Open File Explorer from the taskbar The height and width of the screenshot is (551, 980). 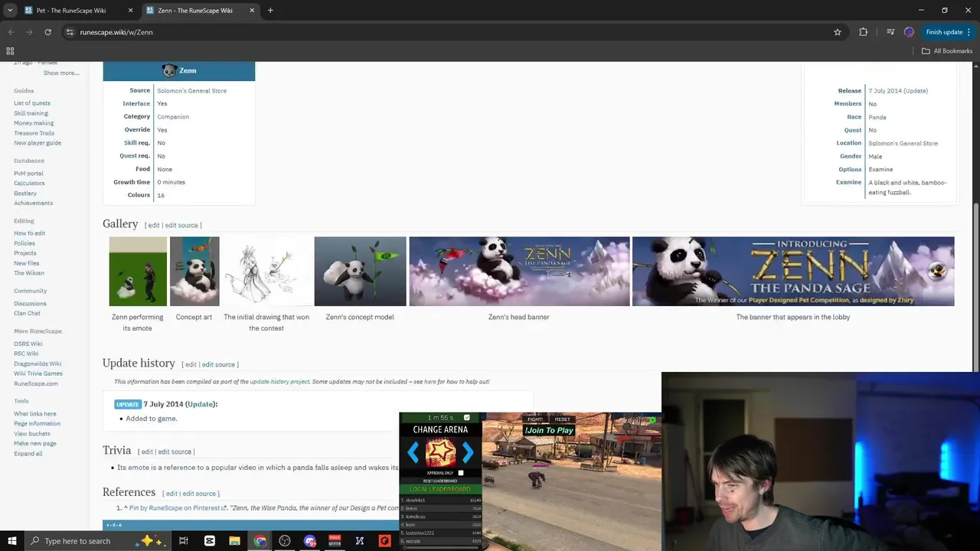click(x=234, y=541)
